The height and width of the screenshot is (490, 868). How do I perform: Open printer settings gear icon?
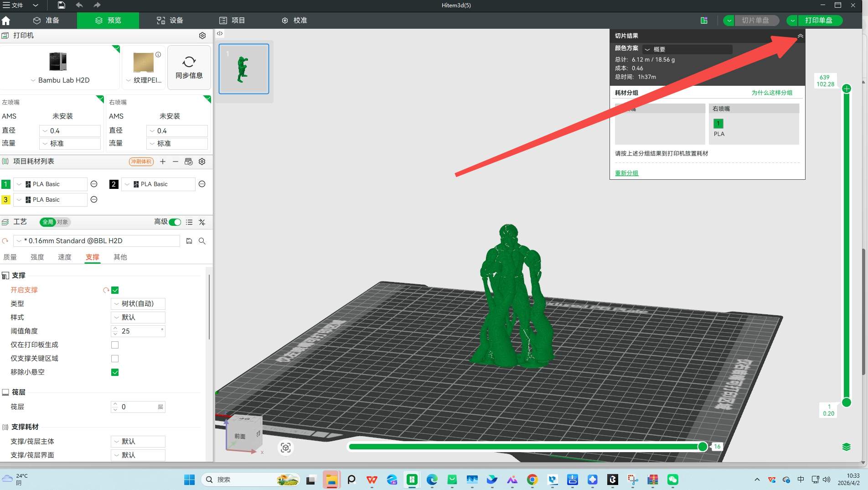pos(202,36)
